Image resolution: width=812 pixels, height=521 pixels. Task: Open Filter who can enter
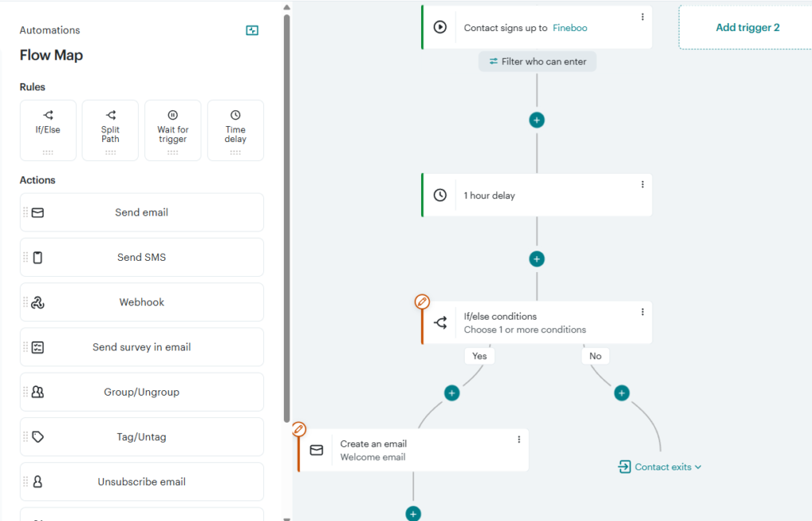click(537, 61)
